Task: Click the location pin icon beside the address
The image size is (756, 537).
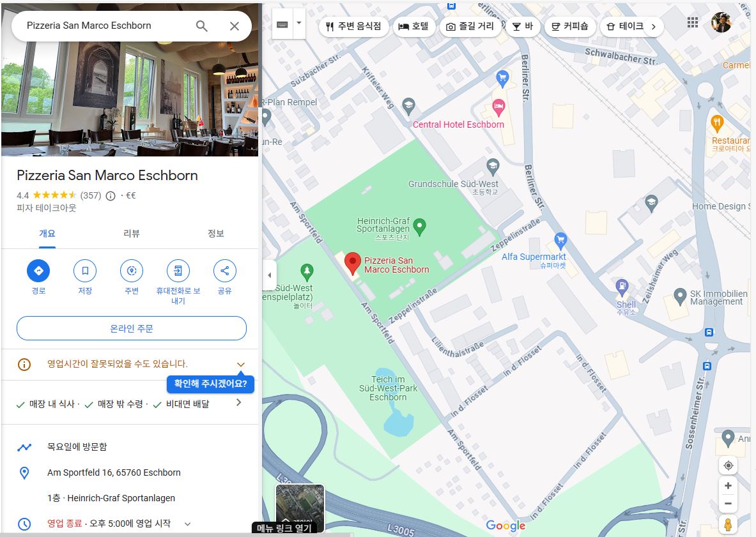Action: 24,473
